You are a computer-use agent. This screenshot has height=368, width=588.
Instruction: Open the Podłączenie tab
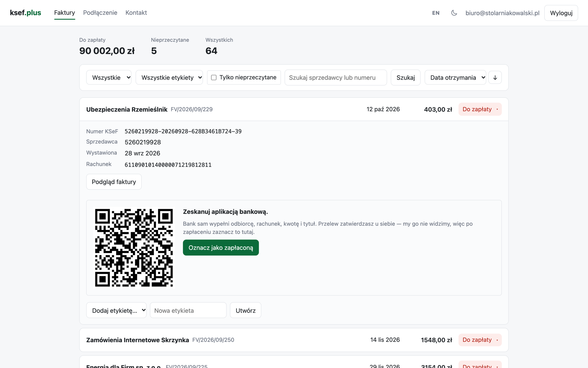click(100, 13)
